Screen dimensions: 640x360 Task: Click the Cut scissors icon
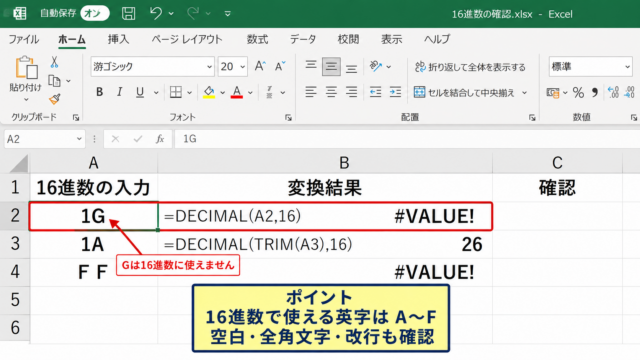pyautogui.click(x=54, y=62)
